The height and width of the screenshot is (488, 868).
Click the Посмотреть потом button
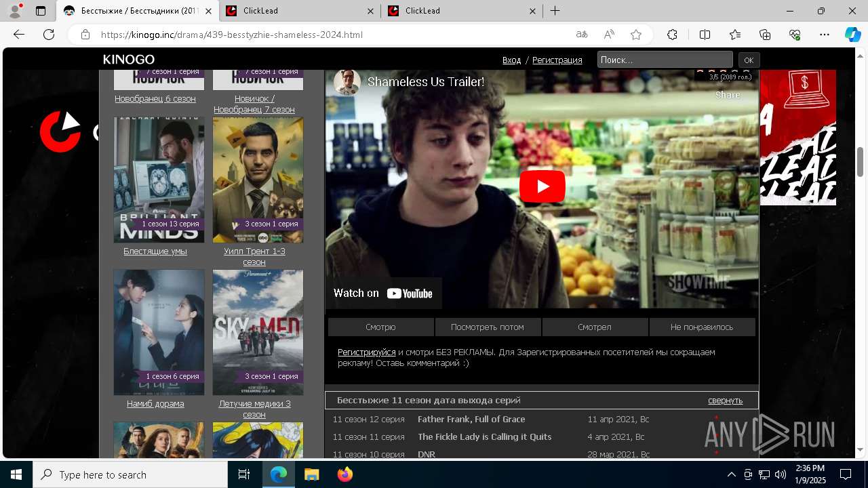488,327
